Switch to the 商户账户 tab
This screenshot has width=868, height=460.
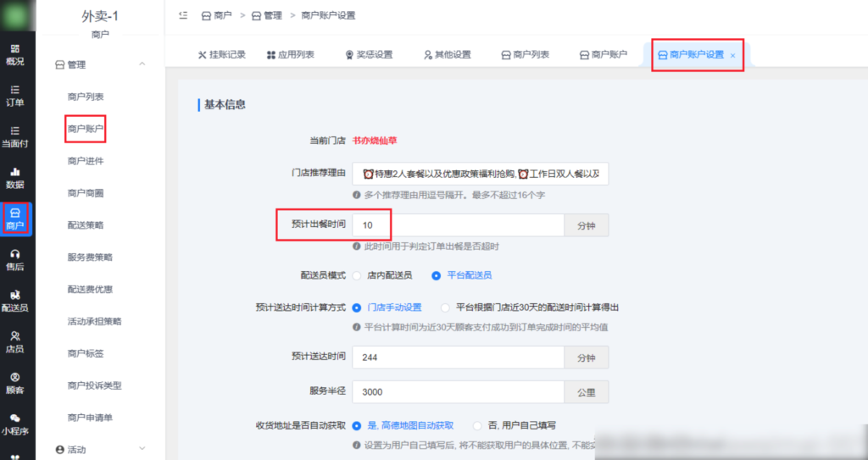coord(604,55)
